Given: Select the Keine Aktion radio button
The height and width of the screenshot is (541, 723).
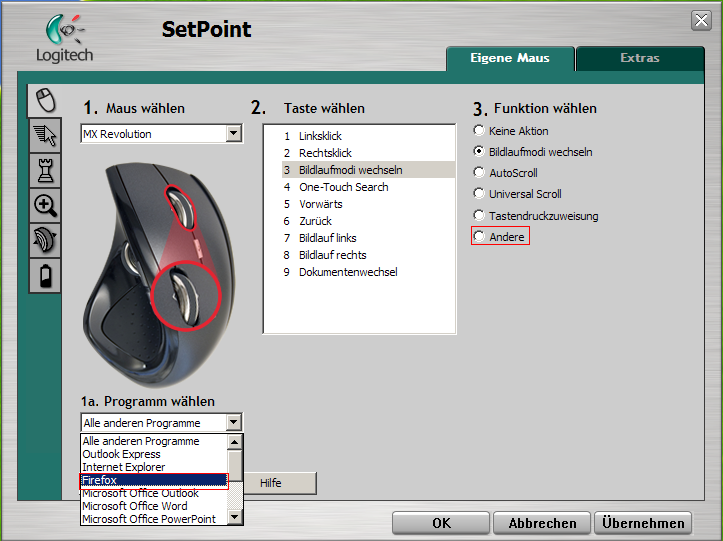Looking at the screenshot, I should tap(479, 131).
